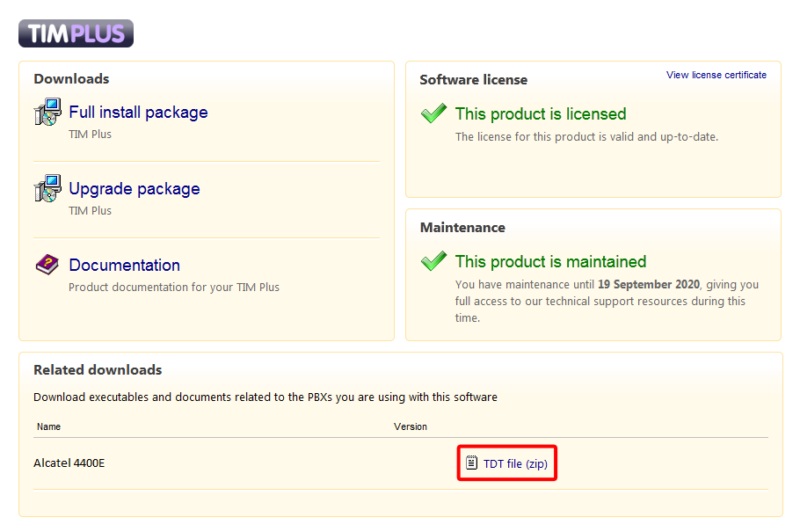The width and height of the screenshot is (800, 532).
Task: Click the green checkmark beside 'This product is maintained'
Action: coord(433,261)
